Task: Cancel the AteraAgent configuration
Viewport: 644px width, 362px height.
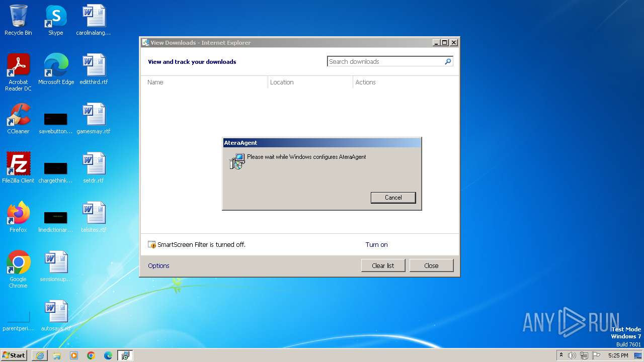Action: 393,198
